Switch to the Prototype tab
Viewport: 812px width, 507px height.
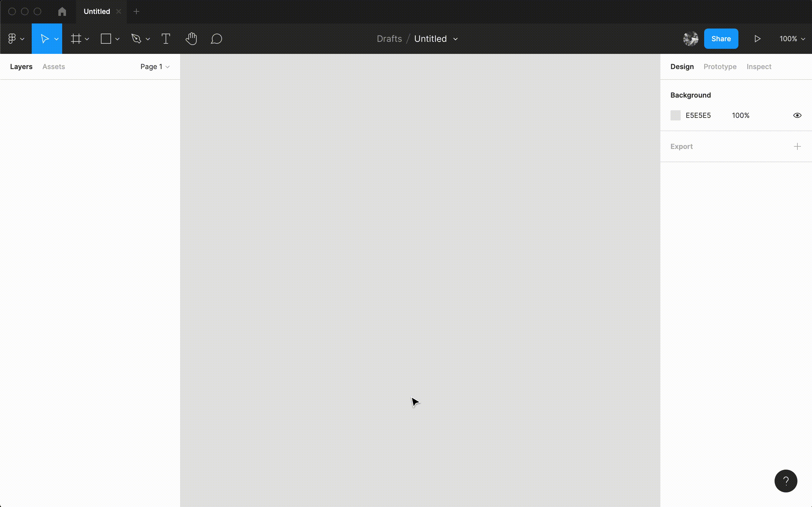pyautogui.click(x=720, y=67)
